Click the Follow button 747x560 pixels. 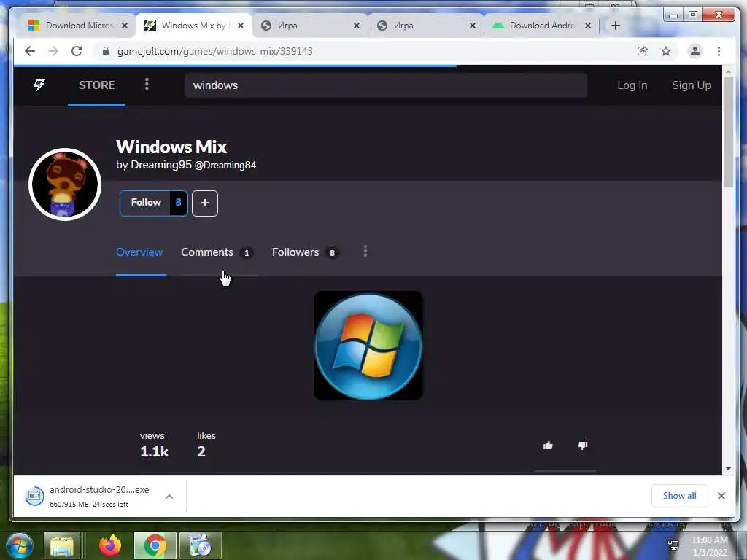click(145, 203)
